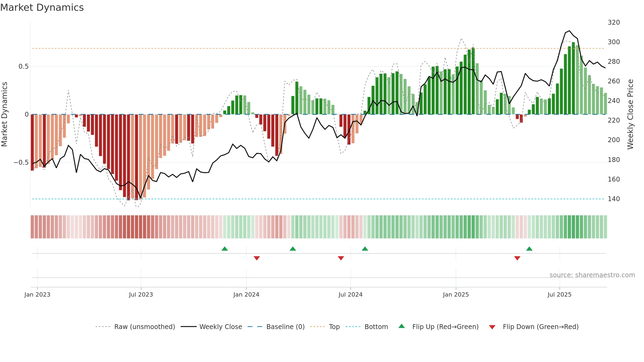Click the 300 price axis tick label
Screen dimensions: 644x362
(614, 42)
